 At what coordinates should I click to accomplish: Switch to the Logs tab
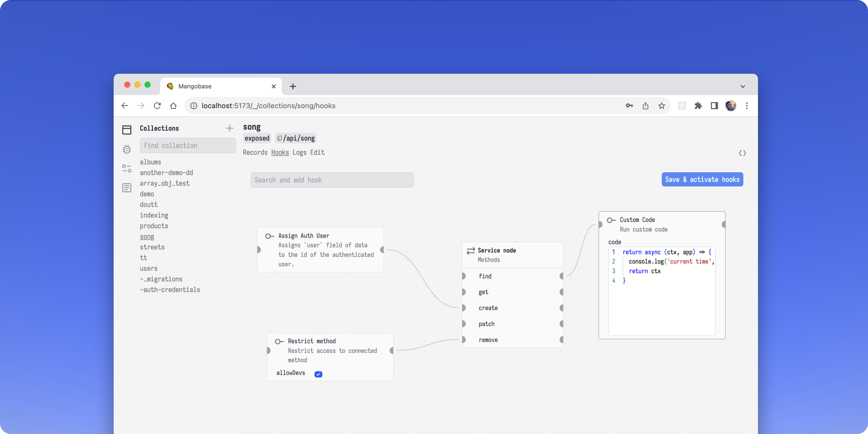tap(299, 153)
